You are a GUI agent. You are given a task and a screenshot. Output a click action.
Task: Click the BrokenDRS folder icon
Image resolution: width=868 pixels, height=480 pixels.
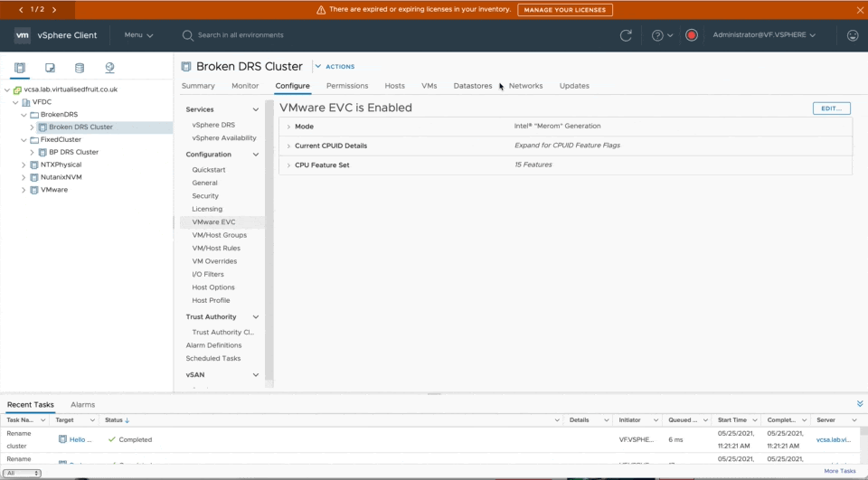coord(34,115)
